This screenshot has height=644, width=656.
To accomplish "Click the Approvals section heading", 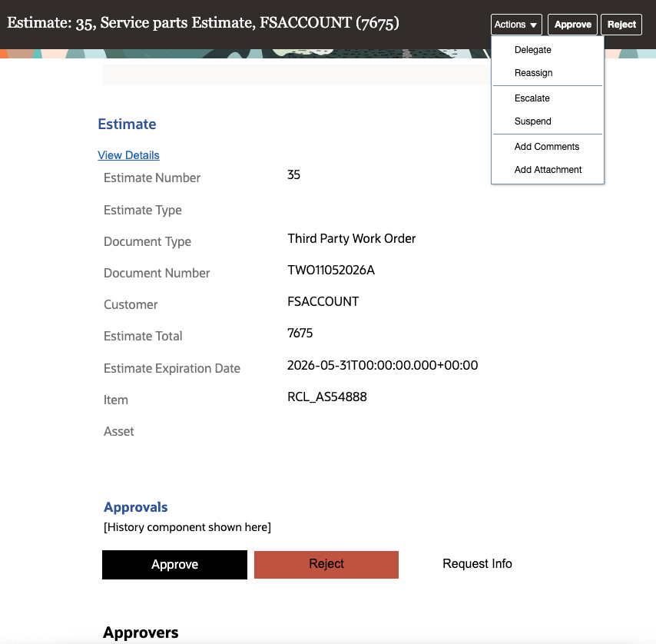I will (x=135, y=507).
